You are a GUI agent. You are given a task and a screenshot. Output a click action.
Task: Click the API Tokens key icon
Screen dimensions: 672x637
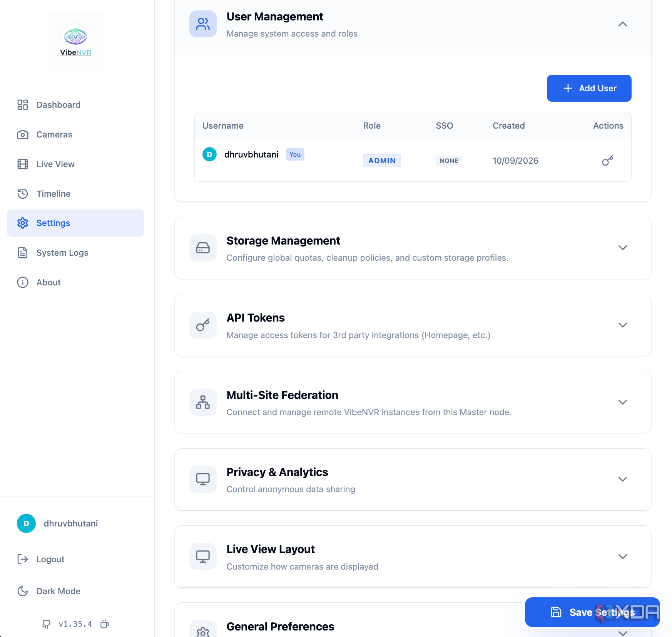pyautogui.click(x=203, y=325)
